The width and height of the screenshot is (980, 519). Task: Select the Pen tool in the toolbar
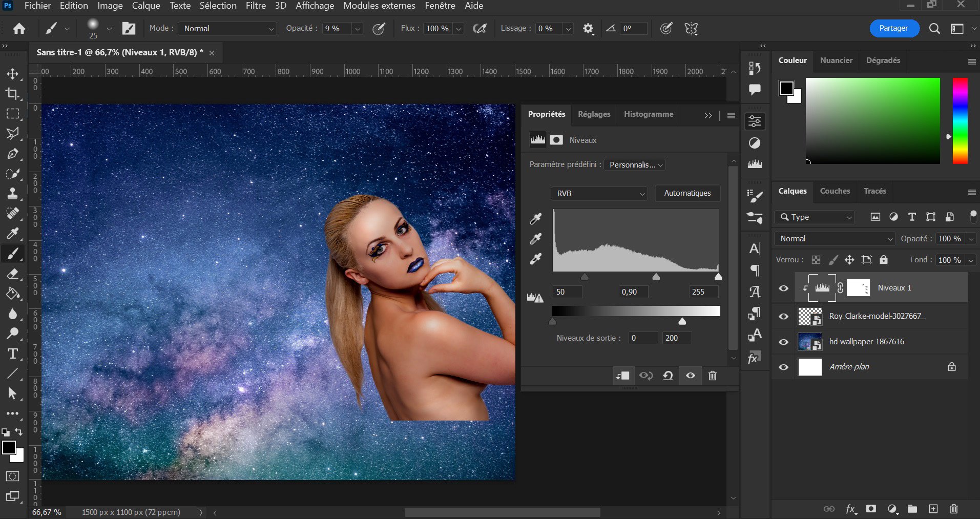[x=13, y=154]
